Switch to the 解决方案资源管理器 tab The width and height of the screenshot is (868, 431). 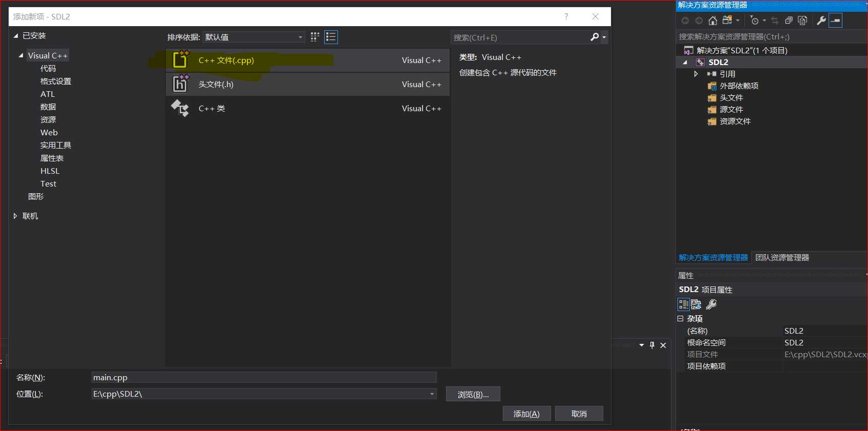[x=713, y=257]
